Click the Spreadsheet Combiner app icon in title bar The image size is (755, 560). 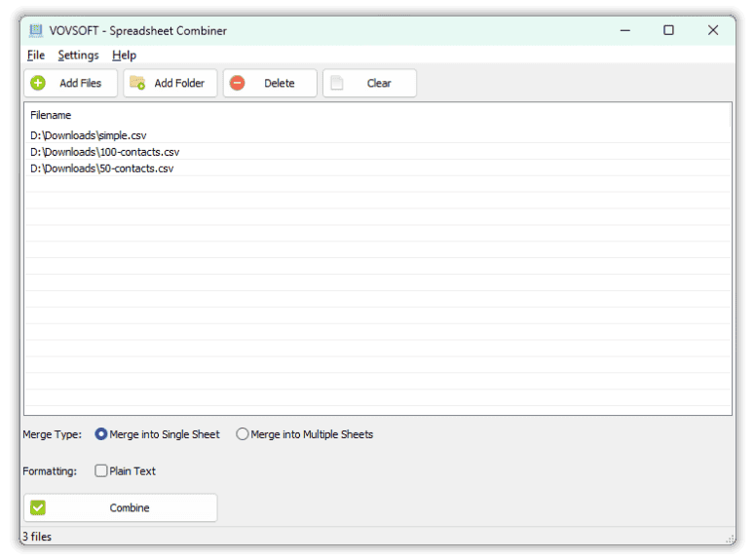click(36, 30)
